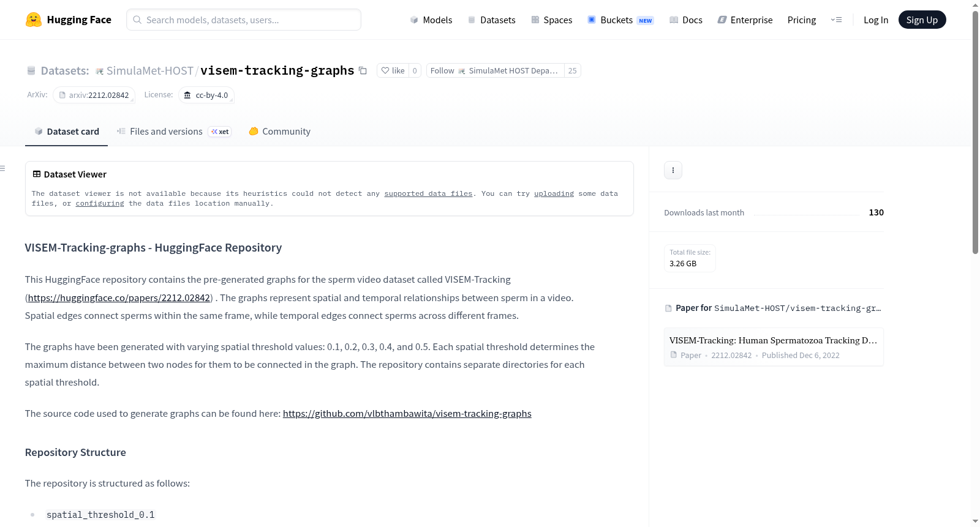
Task: Click the search magnifier icon
Action: point(138,20)
